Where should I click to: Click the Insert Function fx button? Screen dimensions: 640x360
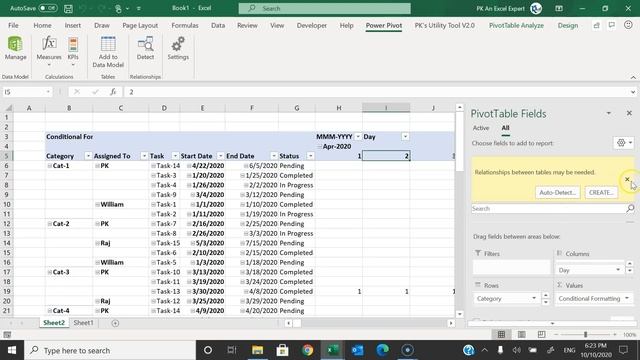[x=113, y=92]
